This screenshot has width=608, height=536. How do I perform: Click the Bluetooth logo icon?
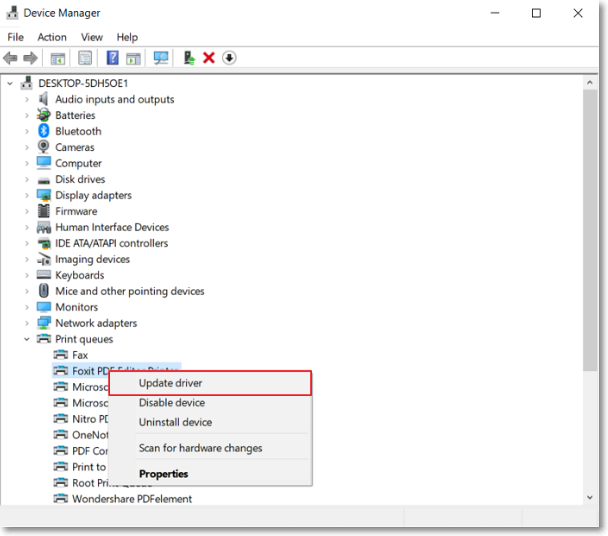pyautogui.click(x=43, y=131)
